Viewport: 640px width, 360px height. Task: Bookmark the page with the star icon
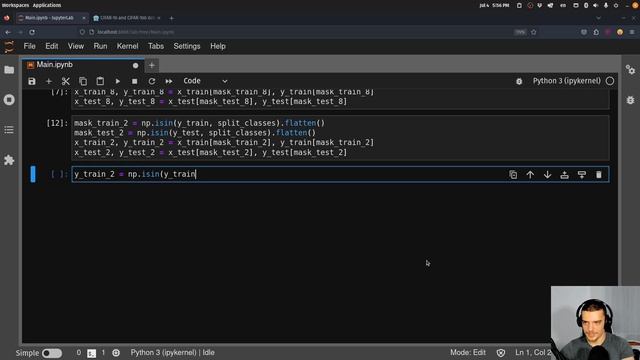tap(533, 32)
